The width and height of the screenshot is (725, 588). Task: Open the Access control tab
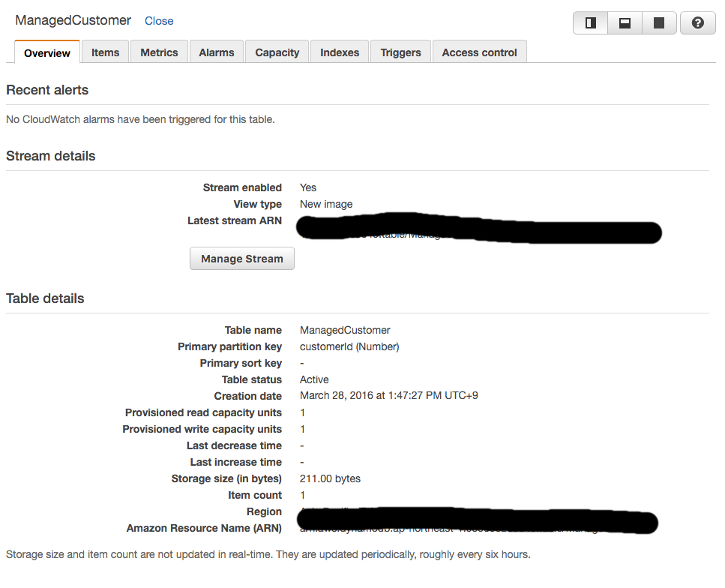479,52
